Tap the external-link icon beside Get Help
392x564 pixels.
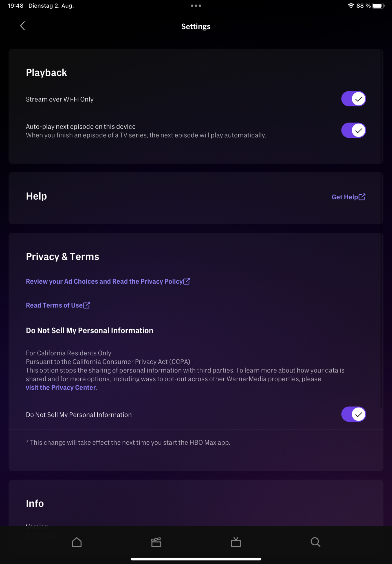[362, 197]
